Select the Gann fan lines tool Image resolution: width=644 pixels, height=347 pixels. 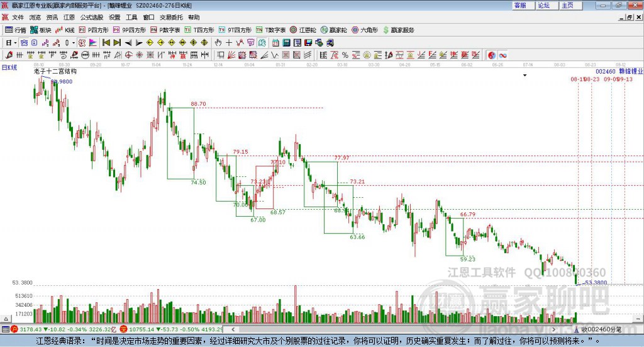point(231,55)
